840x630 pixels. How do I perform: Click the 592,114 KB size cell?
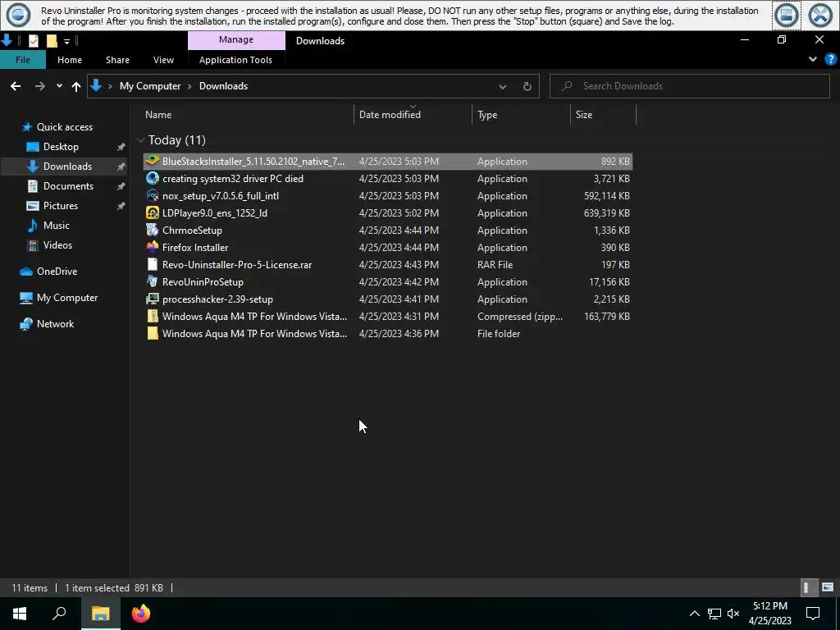[606, 196]
